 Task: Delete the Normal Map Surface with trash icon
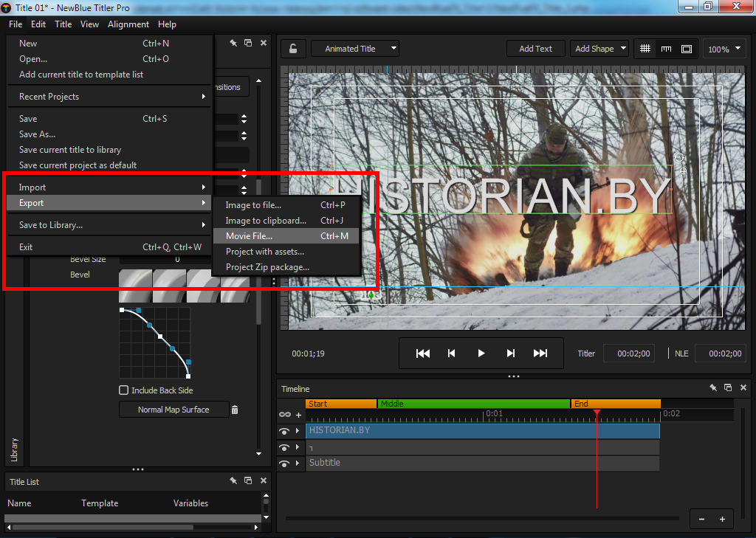click(235, 410)
